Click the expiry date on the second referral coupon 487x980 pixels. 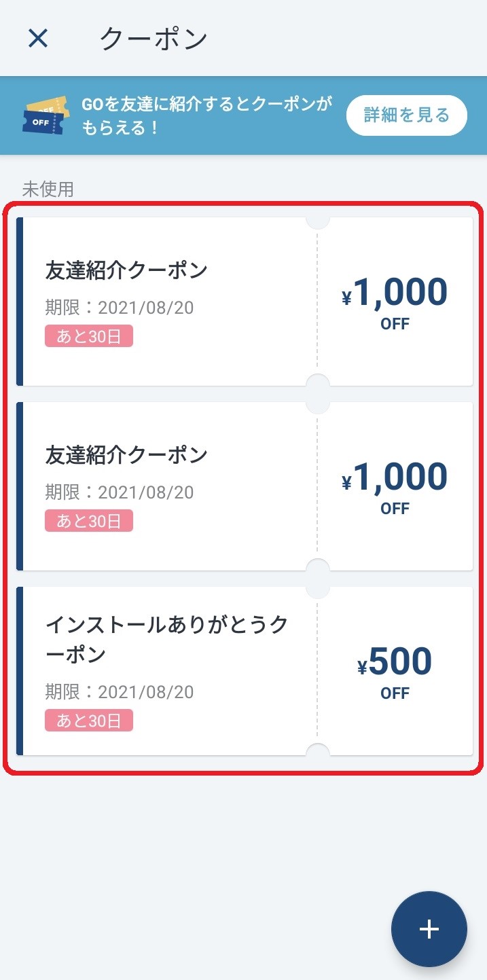[120, 492]
